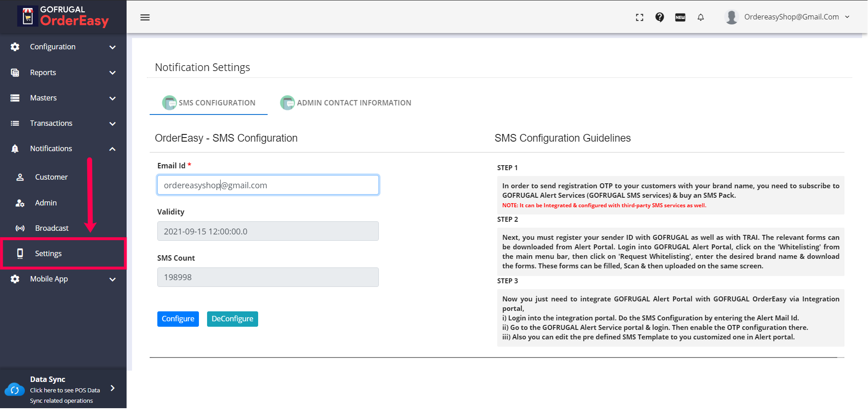Open the Mobile App sidebar label

click(x=49, y=279)
